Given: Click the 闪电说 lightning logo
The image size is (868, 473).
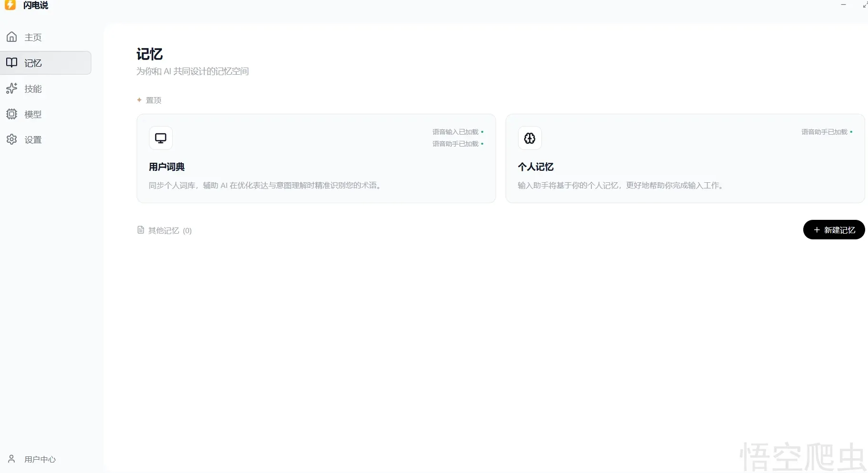Looking at the screenshot, I should pyautogui.click(x=10, y=5).
